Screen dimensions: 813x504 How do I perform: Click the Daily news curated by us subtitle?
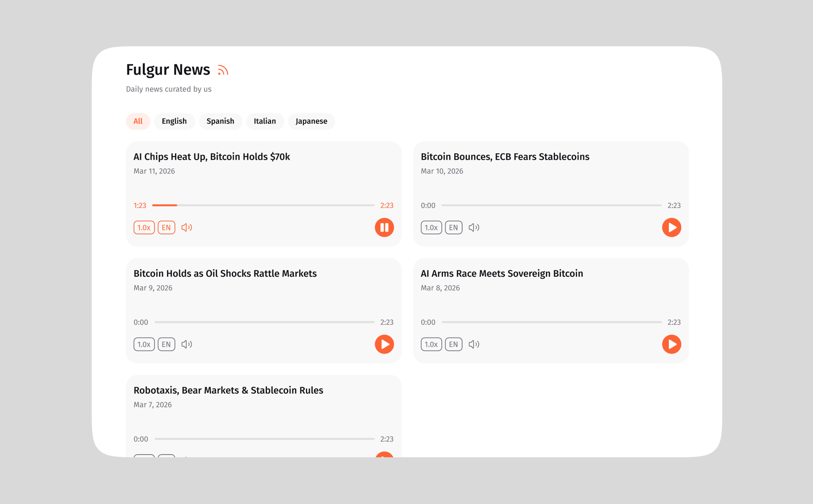(x=169, y=89)
